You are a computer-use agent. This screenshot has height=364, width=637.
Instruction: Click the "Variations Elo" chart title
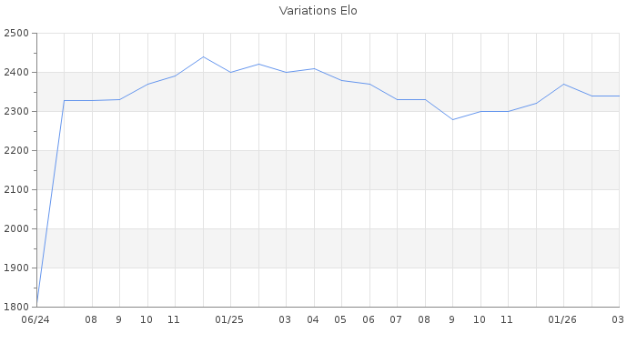(x=318, y=11)
